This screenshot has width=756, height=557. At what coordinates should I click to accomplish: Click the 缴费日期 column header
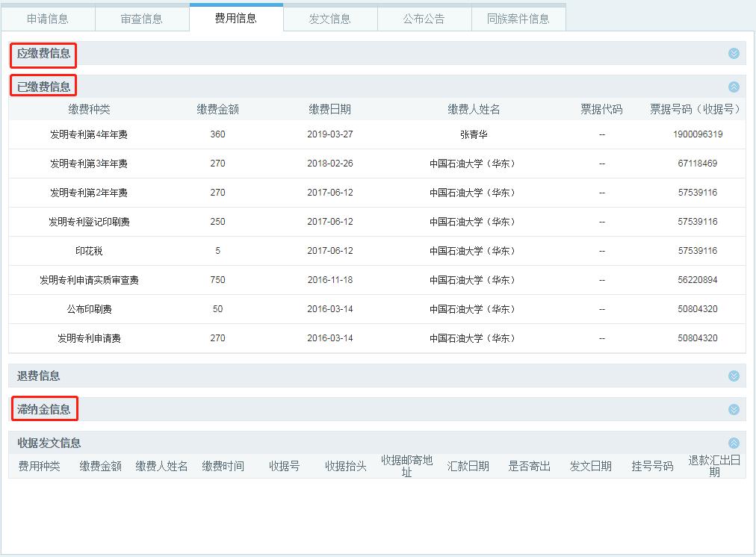tap(329, 109)
